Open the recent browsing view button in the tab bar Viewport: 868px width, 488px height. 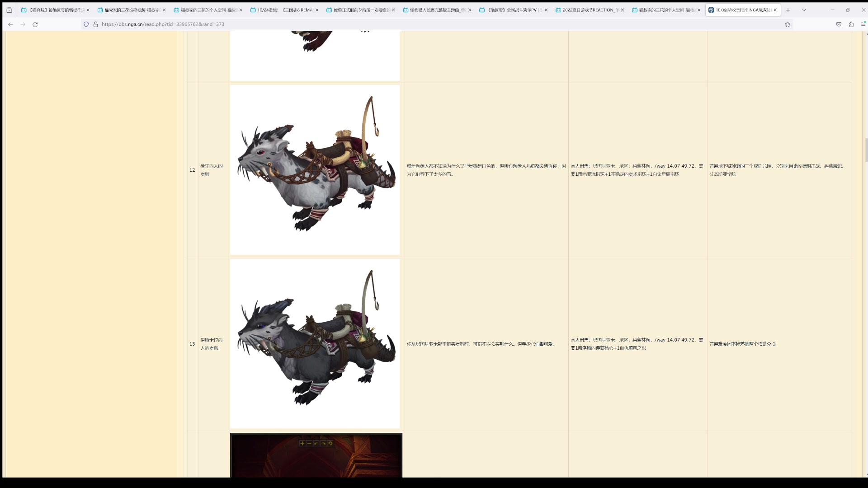pos(9,10)
